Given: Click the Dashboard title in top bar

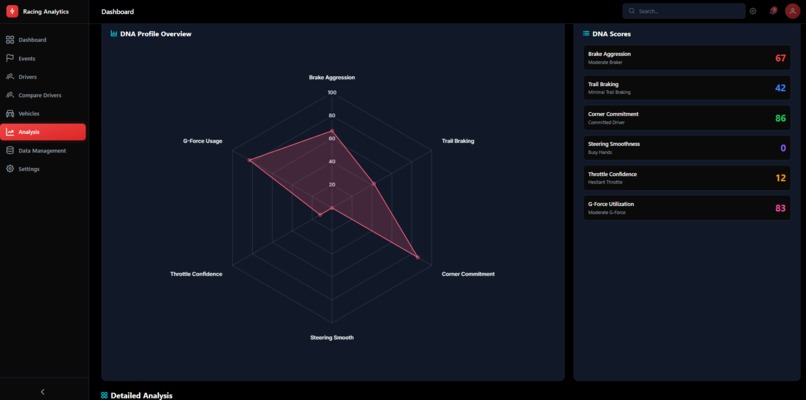Looking at the screenshot, I should pyautogui.click(x=118, y=11).
